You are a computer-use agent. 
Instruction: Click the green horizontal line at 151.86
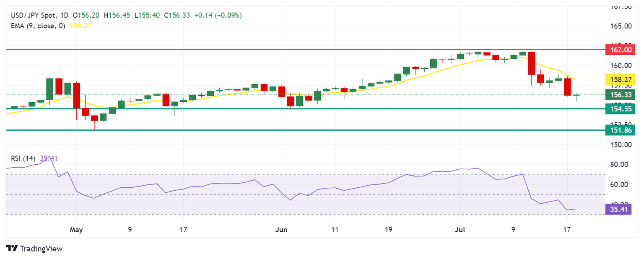306,130
